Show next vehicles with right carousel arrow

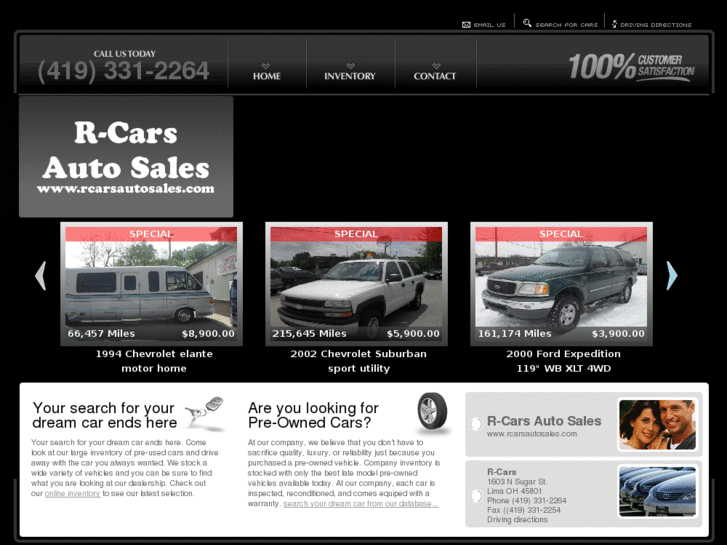click(672, 276)
